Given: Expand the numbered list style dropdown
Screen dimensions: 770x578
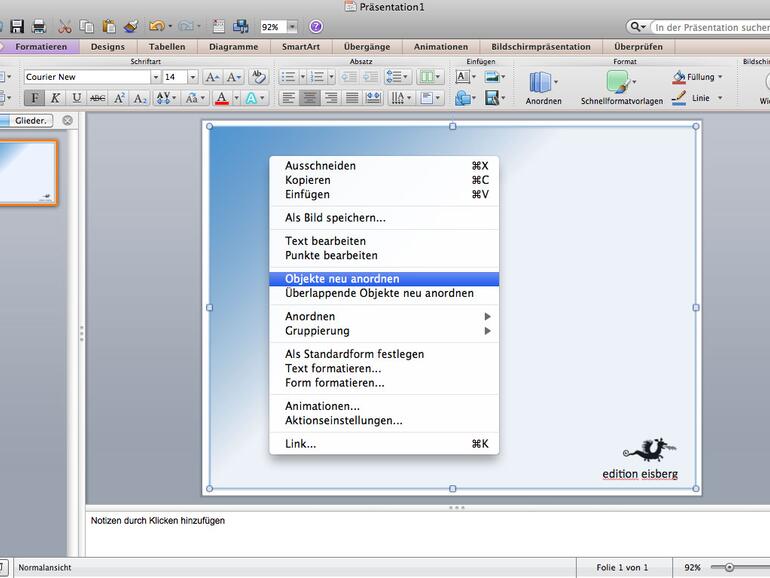Looking at the screenshot, I should pos(331,77).
